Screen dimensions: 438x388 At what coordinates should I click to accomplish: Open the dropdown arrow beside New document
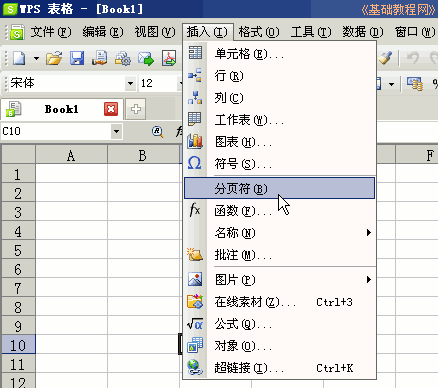(x=36, y=59)
